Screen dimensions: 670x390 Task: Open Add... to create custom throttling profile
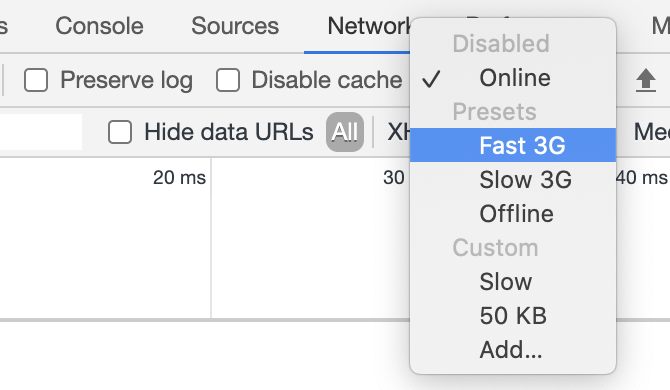pyautogui.click(x=513, y=350)
